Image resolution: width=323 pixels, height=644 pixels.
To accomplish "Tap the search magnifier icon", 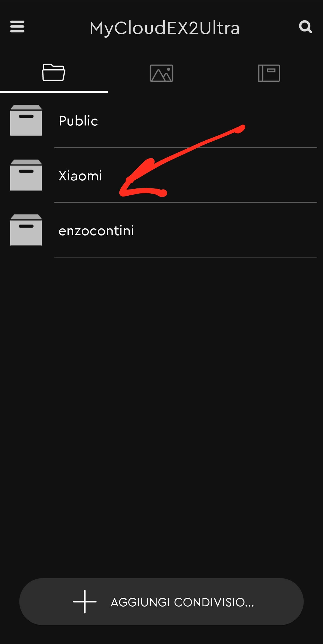I will tap(305, 27).
